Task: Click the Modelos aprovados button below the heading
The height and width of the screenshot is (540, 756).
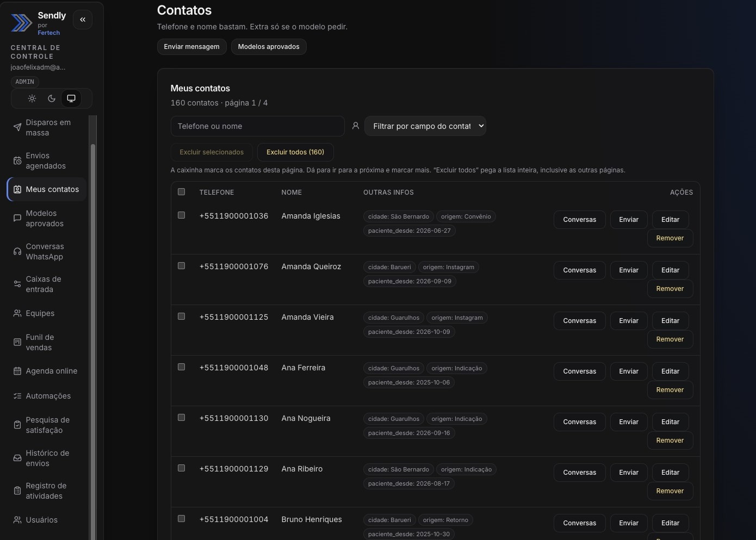Action: pyautogui.click(x=269, y=47)
